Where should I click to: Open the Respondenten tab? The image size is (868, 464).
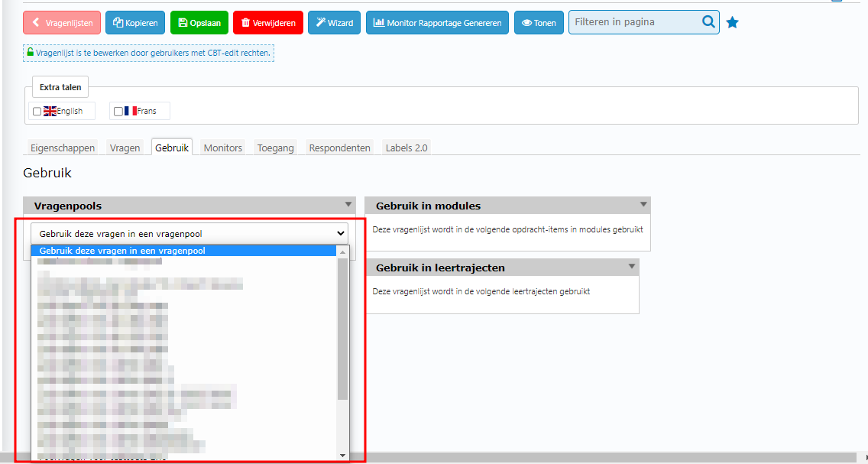point(339,148)
